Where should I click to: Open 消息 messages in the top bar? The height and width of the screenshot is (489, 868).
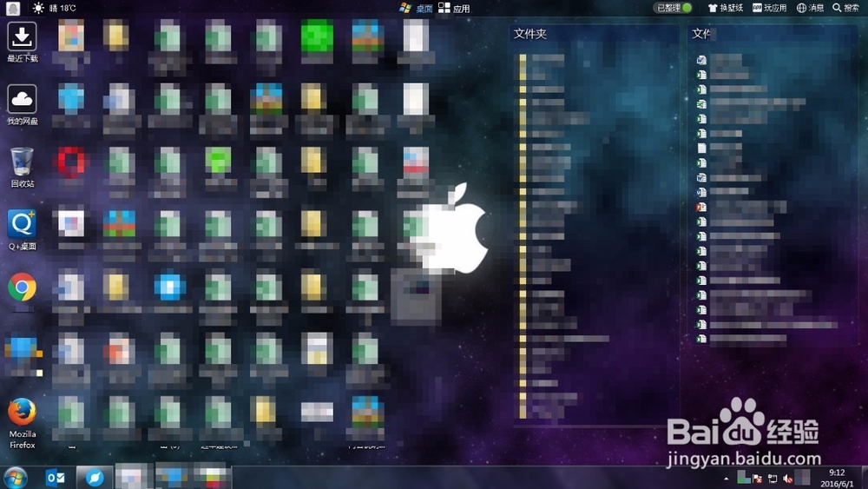810,8
